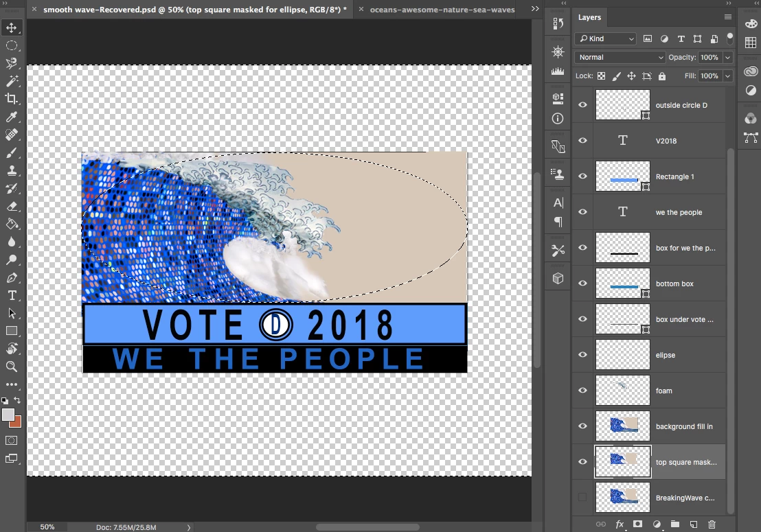Open the Opacity slider dropdown arrow
The image size is (761, 532).
[x=727, y=57]
